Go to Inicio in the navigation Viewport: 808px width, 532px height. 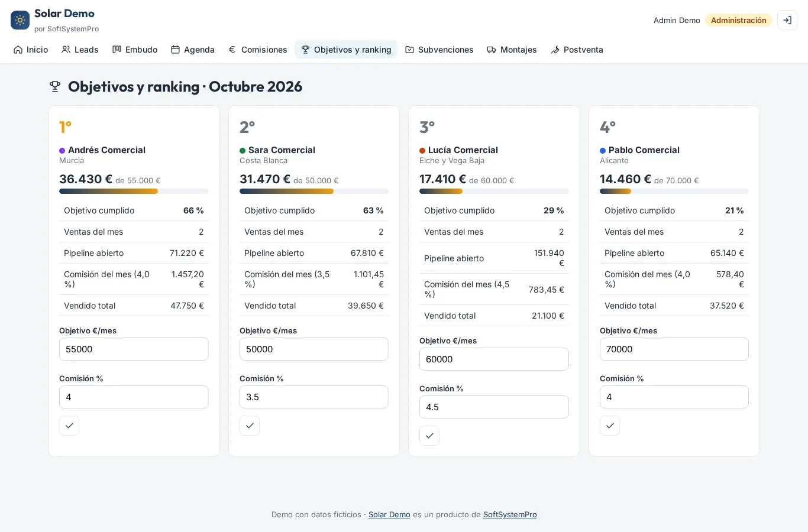(x=31, y=50)
